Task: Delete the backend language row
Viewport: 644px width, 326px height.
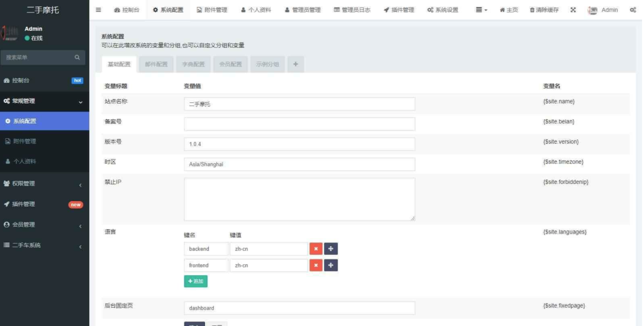Action: click(x=316, y=249)
